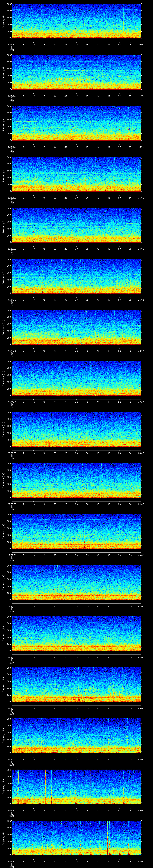Viewport: 153px width, 868px height.
Task: Click the "32:00" end time label
Action: pos(141,147)
